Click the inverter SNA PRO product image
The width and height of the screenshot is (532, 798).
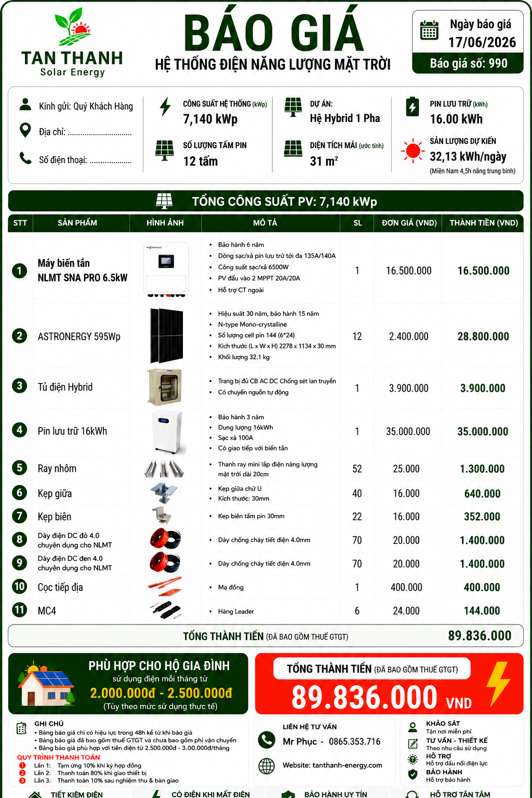(166, 270)
